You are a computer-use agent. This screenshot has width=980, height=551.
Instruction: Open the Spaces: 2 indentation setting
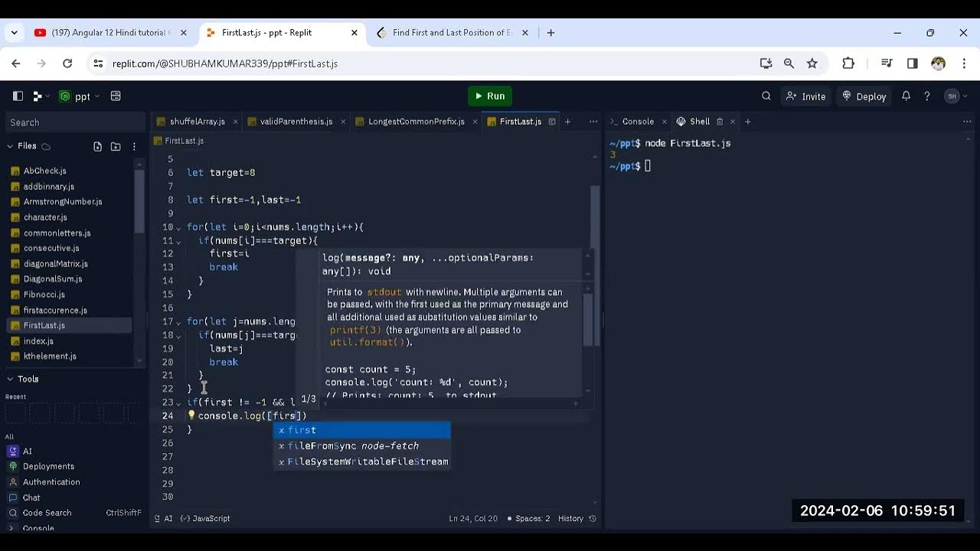tap(528, 518)
